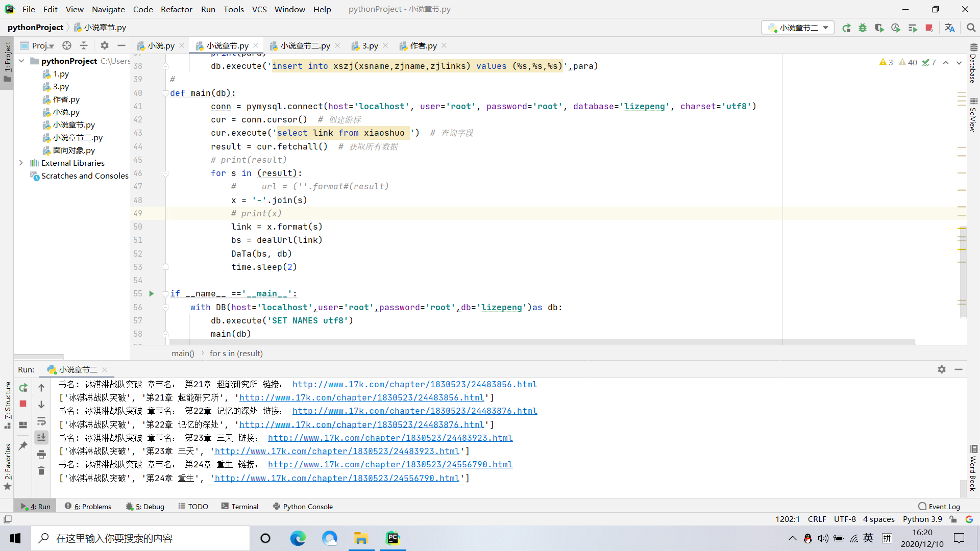The height and width of the screenshot is (551, 980).
Task: Click the locate target icon in Project panel
Action: coord(67,45)
